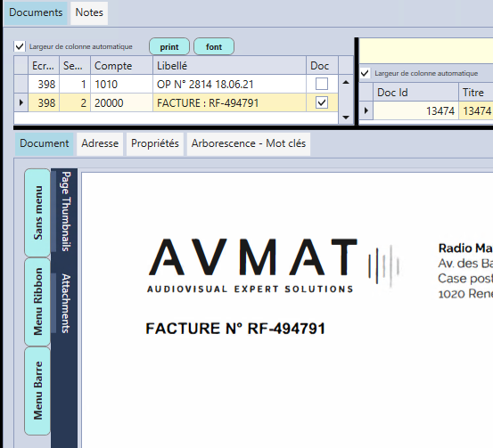Image resolution: width=493 pixels, height=448 pixels.
Task: Click the Ecr... column header
Action: coord(44,66)
